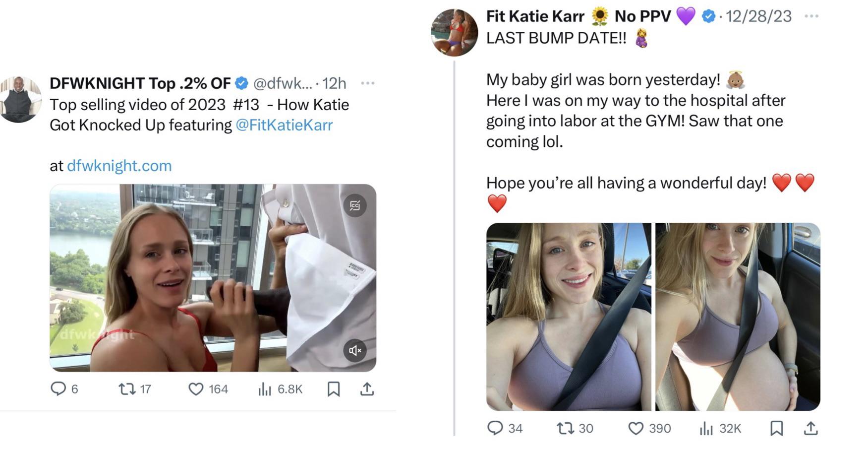
Task: Click the @FitKatieKarr mention
Action: 286,125
